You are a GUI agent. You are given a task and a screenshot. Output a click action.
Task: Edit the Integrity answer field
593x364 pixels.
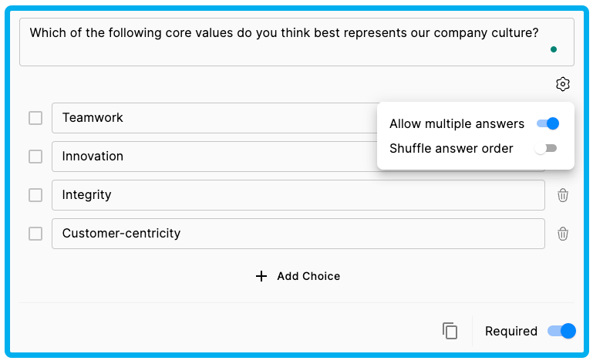pyautogui.click(x=298, y=195)
